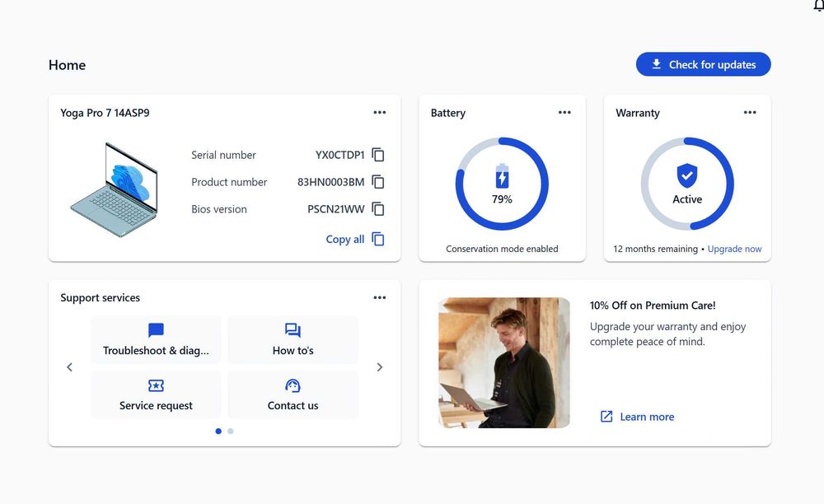Click the 'Battery' card title
The height and width of the screenshot is (504, 824).
point(447,113)
